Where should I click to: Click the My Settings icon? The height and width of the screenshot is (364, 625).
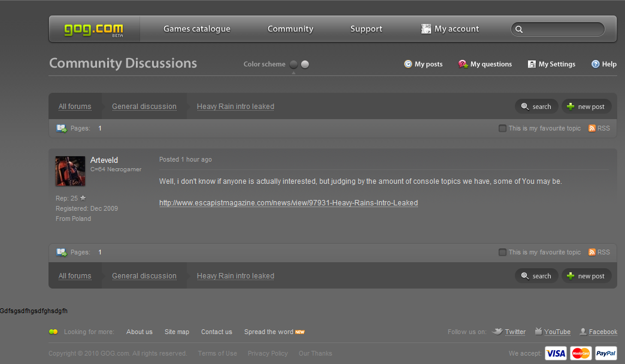click(532, 64)
